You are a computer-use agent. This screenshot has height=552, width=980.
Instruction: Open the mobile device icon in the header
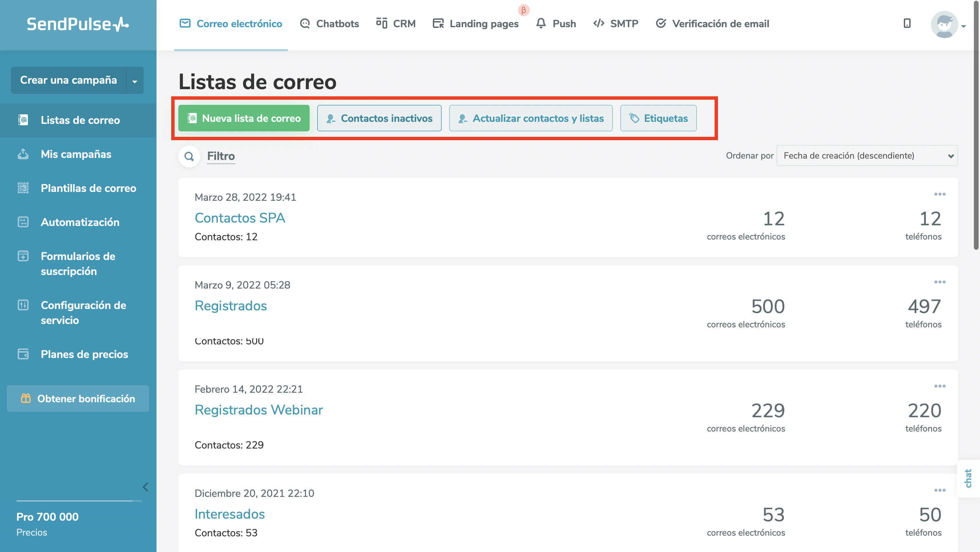907,23
